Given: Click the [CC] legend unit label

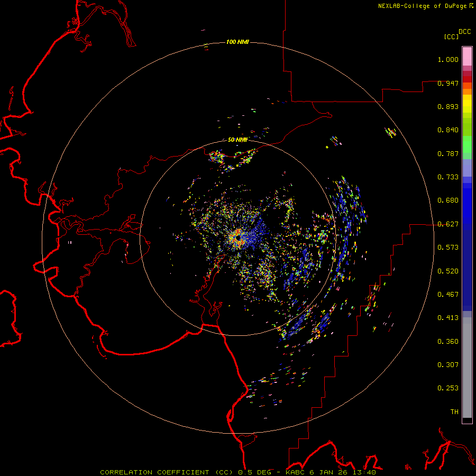Looking at the screenshot, I should (x=451, y=36).
